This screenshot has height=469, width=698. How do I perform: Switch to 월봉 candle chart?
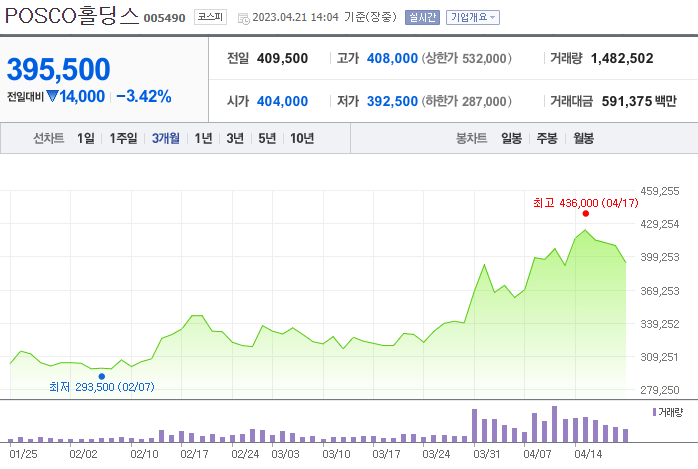click(x=584, y=138)
